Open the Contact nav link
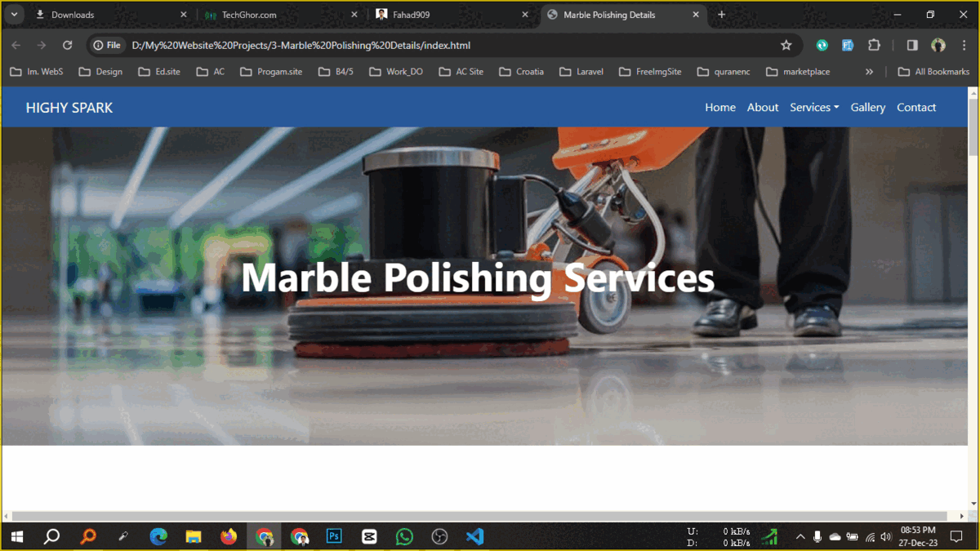The width and height of the screenshot is (980, 551). tap(916, 108)
